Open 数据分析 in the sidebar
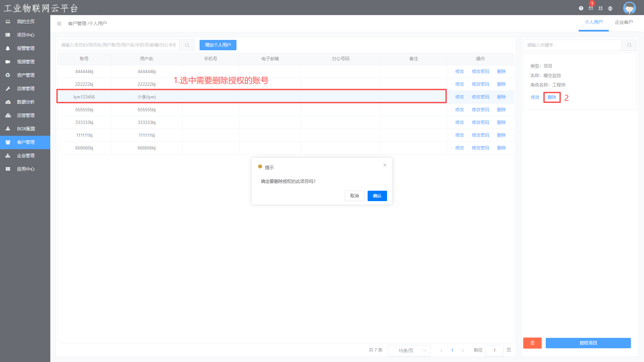This screenshot has height=362, width=644. click(25, 102)
